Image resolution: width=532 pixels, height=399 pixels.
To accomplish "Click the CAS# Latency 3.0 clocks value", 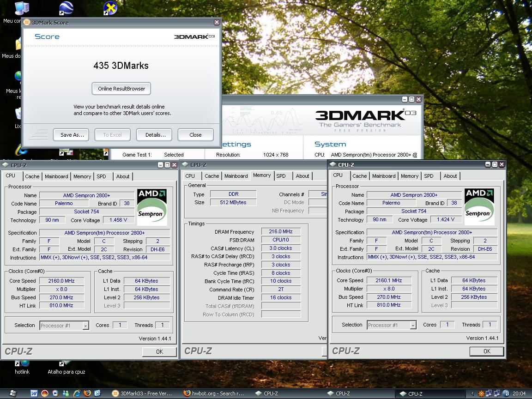I will coord(281,248).
